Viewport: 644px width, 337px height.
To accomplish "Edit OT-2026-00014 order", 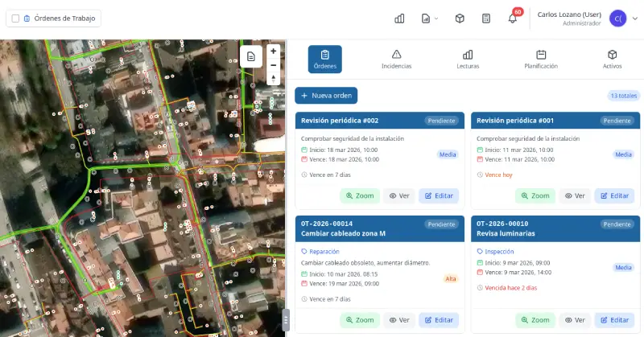I will click(x=439, y=320).
